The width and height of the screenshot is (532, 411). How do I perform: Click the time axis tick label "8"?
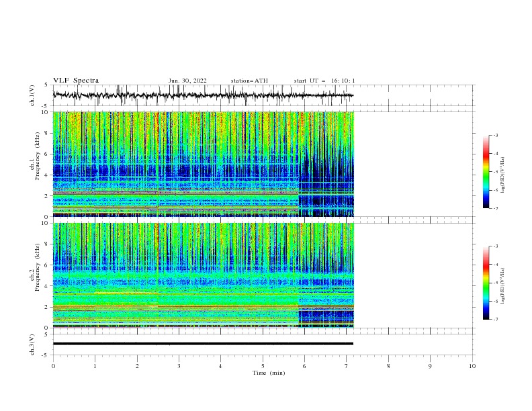(x=388, y=366)
